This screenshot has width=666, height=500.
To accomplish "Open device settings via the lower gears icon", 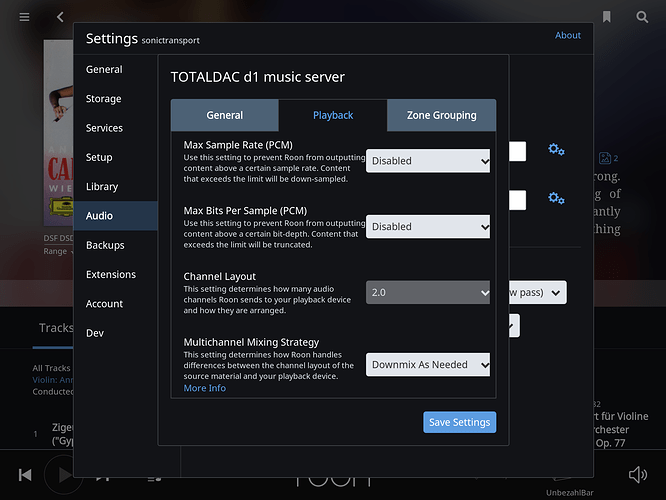I will 556,198.
